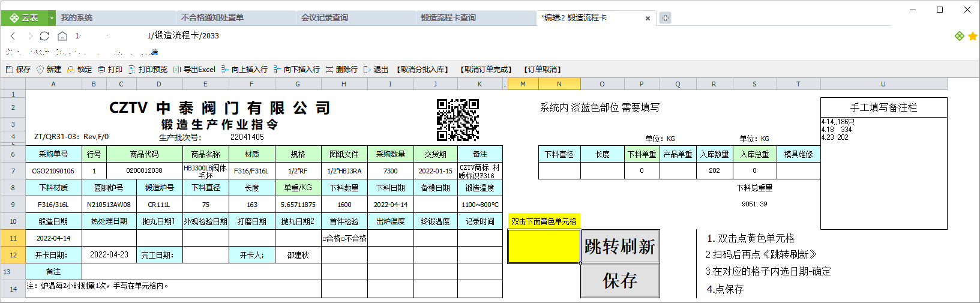The width and height of the screenshot is (980, 303).
Task: Select row header 11
Action: [x=13, y=238]
